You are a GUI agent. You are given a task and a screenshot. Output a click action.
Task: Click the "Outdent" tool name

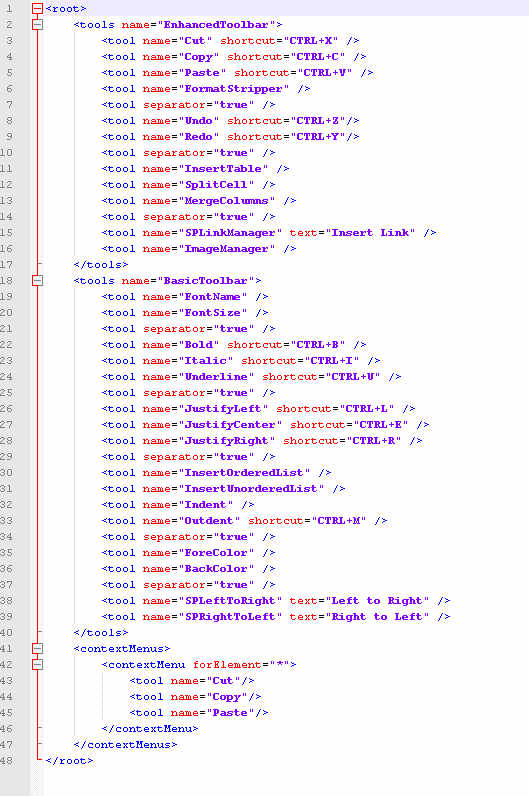coord(209,520)
